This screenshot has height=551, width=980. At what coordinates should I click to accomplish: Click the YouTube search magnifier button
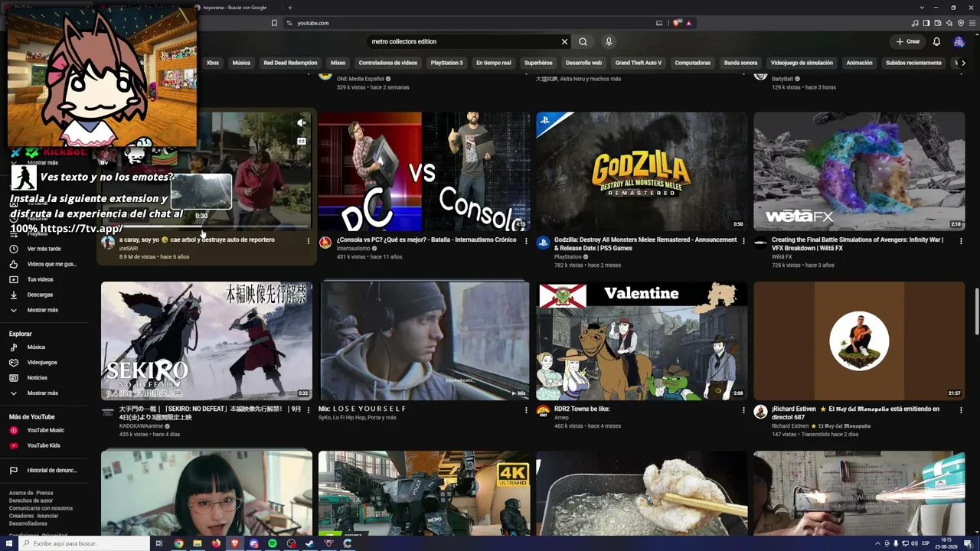583,41
